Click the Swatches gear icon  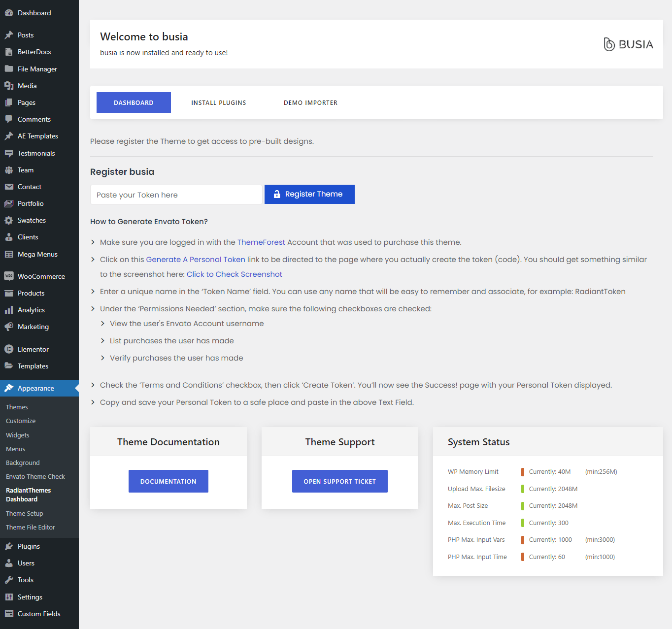pos(9,220)
